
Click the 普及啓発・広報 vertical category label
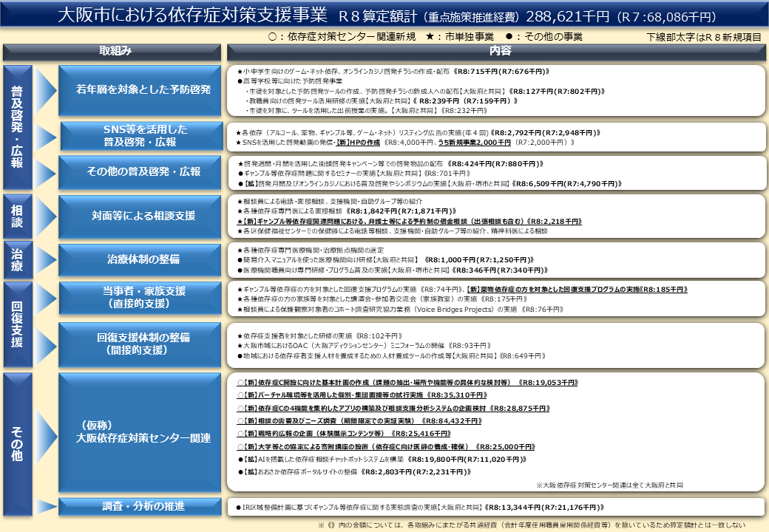click(x=16, y=126)
